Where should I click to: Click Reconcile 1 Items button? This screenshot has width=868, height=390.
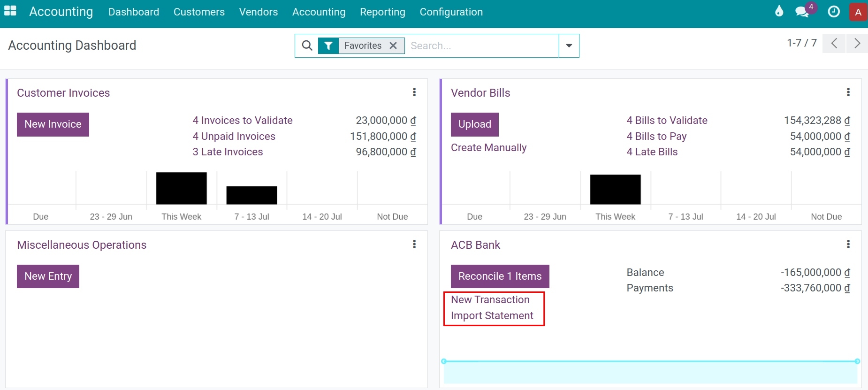coord(500,276)
